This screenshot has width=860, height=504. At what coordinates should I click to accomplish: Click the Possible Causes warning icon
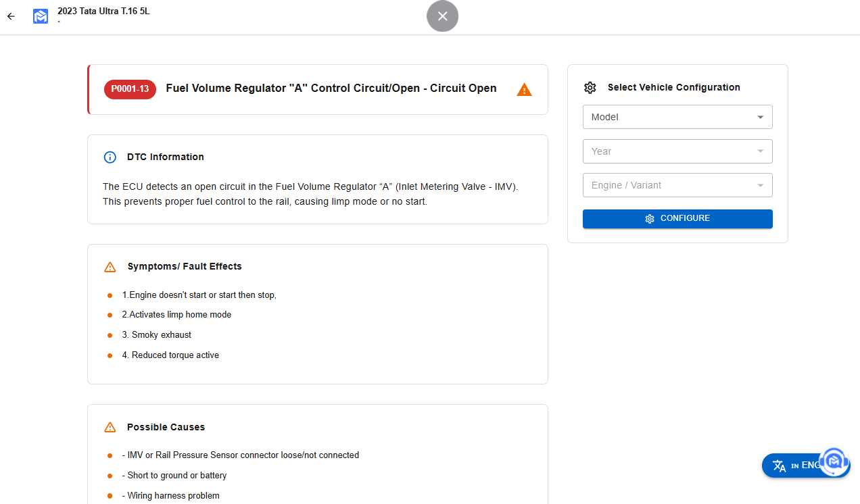tap(110, 428)
